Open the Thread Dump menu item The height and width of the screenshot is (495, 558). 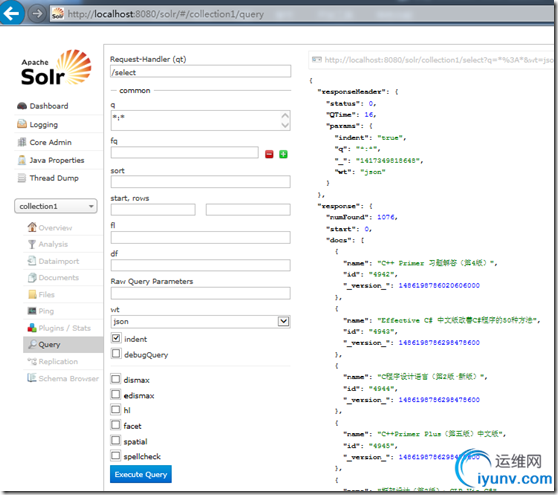tap(54, 178)
